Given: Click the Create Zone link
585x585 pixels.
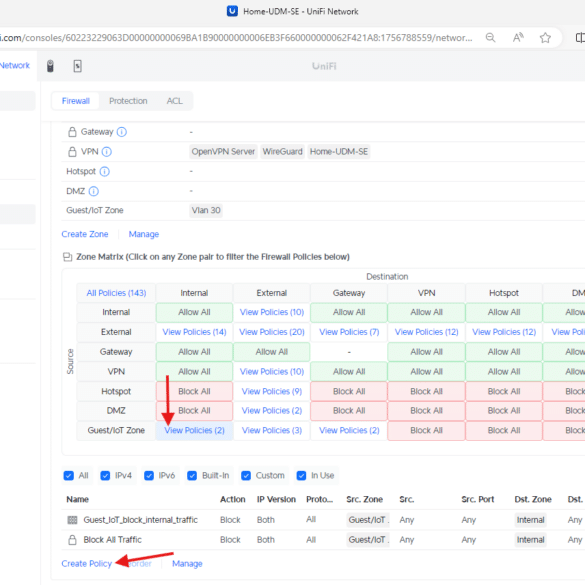Looking at the screenshot, I should [x=85, y=234].
